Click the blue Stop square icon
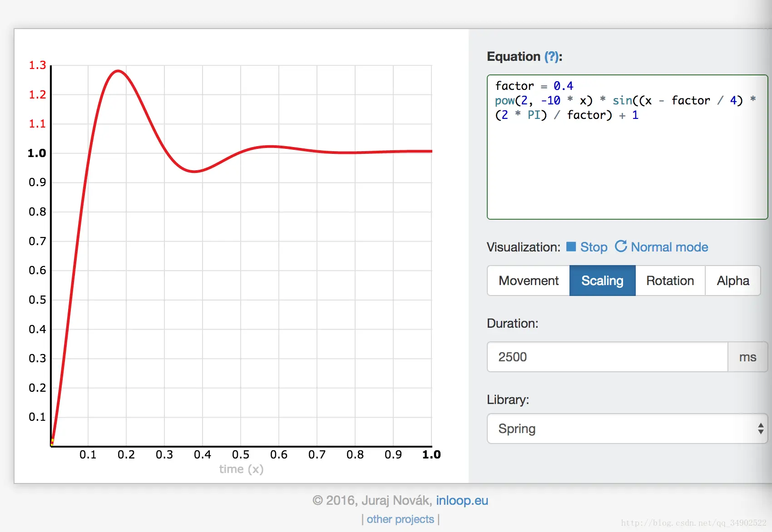 pos(571,247)
